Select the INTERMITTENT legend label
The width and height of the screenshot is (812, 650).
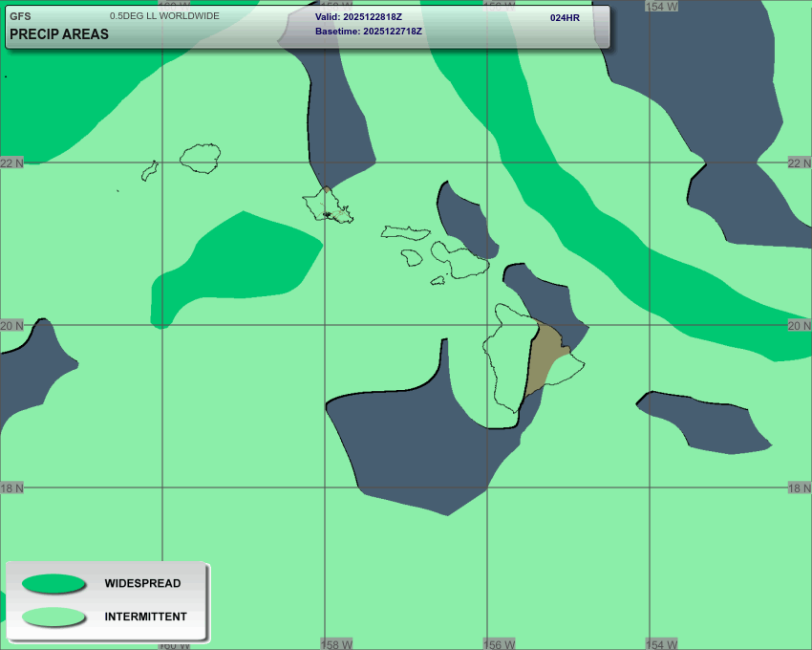pos(145,617)
